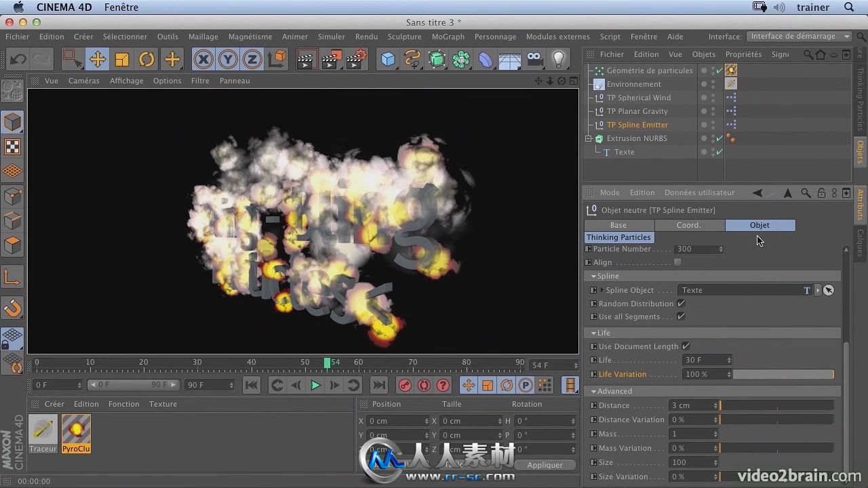Select the Scale tool
868x488 pixels.
click(122, 60)
